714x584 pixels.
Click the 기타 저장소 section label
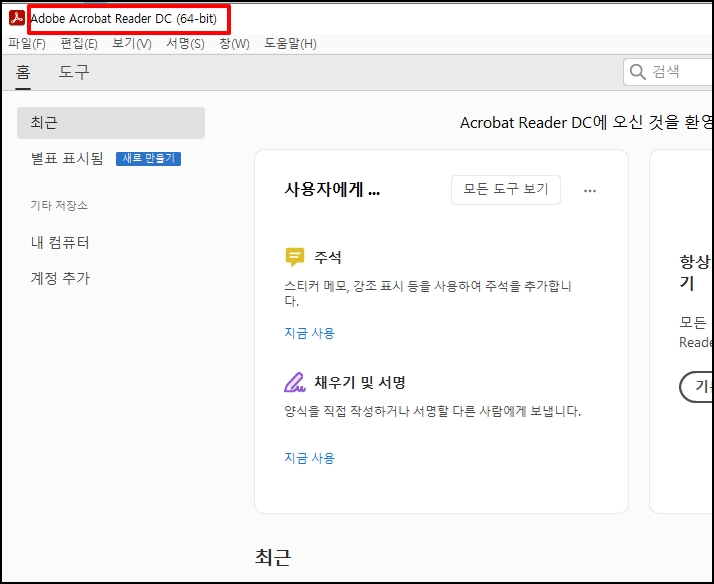pyautogui.click(x=59, y=205)
